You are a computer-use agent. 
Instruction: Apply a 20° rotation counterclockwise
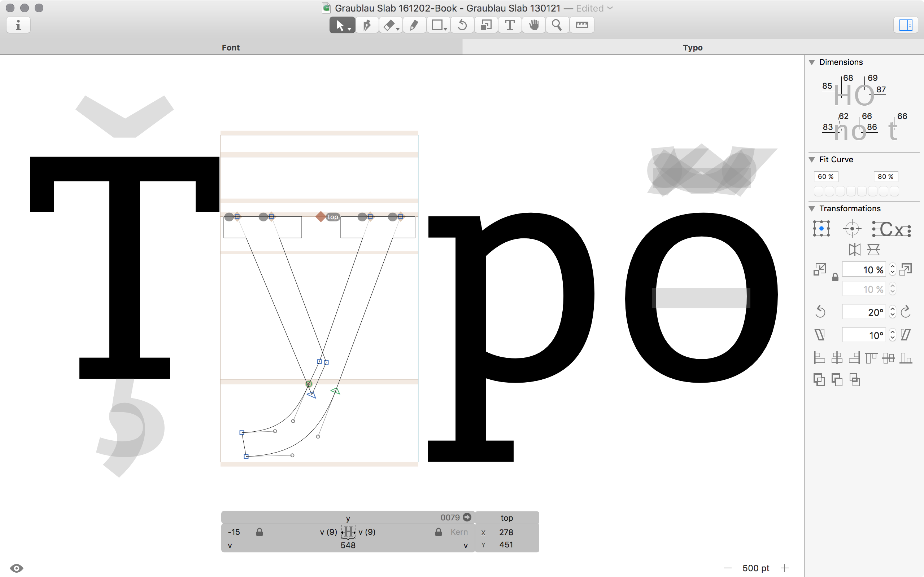pos(820,311)
